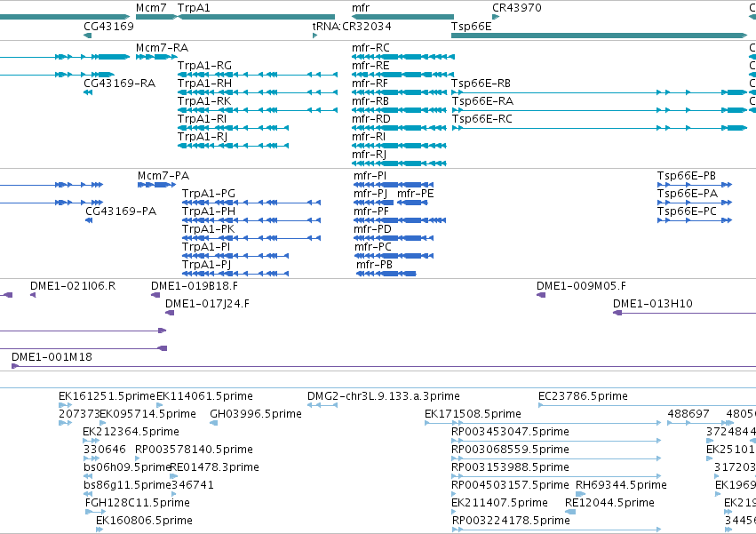Select EST EC23786.5prime
Screen dimensions: 756x534
(x=647, y=405)
